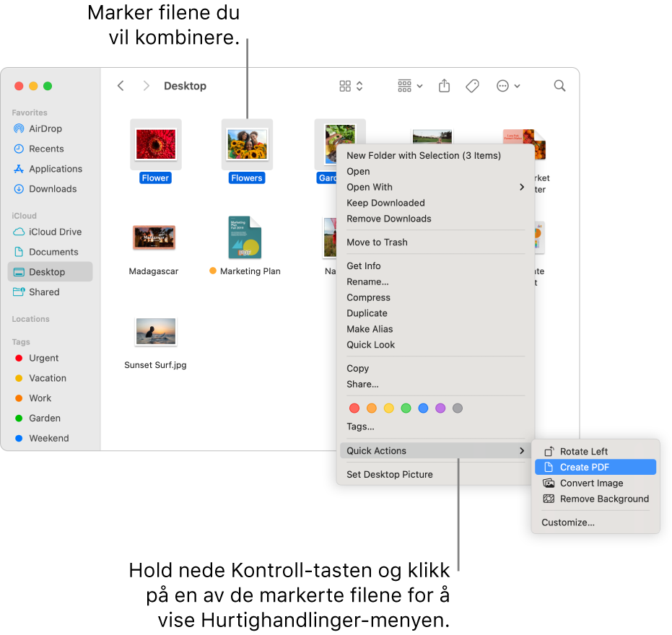Open the group-by dropdown in the toolbar
Viewport: 672px width, 635px height.
410,86
